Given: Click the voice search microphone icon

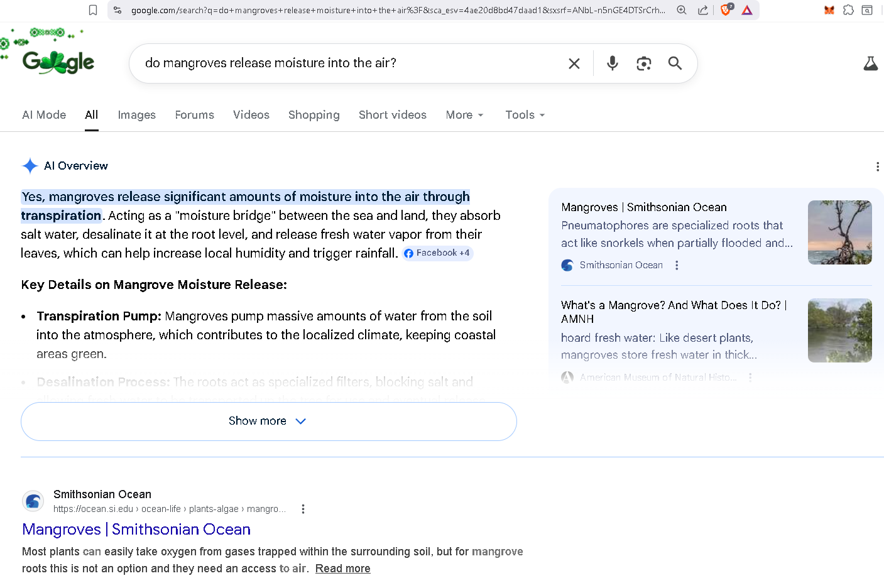Looking at the screenshot, I should (x=612, y=63).
